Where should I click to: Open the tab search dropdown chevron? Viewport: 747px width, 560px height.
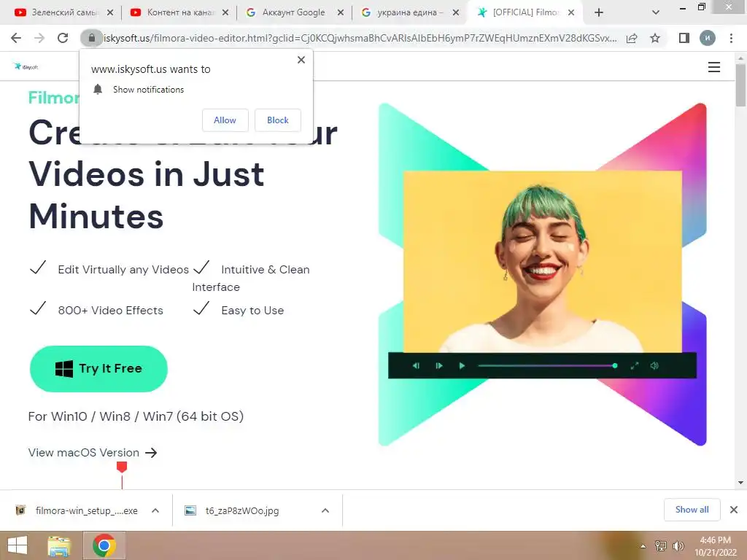tap(656, 12)
